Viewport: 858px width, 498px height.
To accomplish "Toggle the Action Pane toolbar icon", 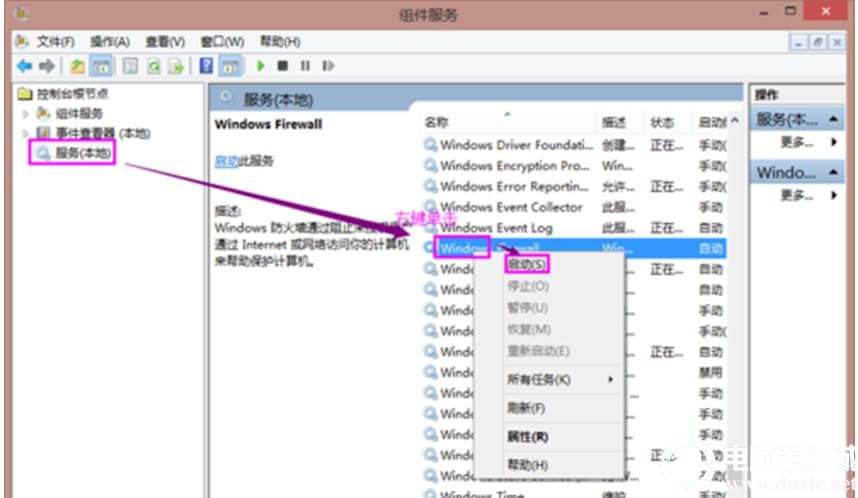I will (x=230, y=66).
